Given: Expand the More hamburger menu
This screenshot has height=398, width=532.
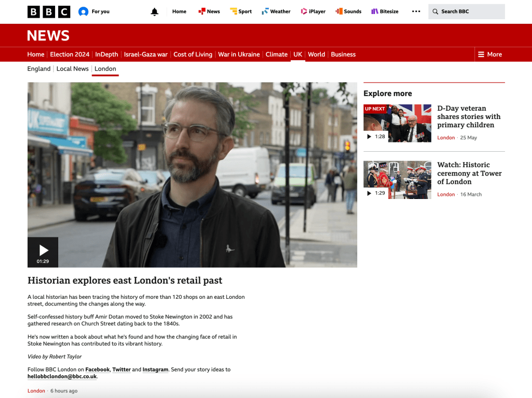Looking at the screenshot, I should (489, 55).
